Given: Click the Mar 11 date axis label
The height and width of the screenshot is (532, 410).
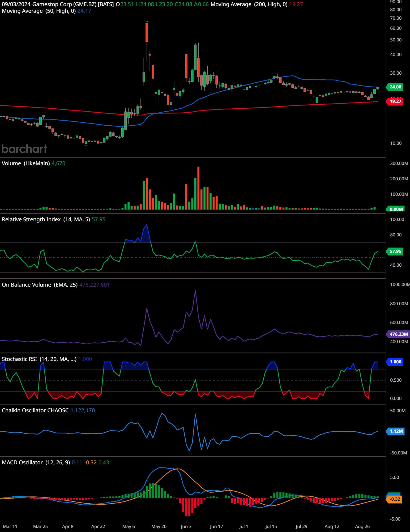Looking at the screenshot, I should click(10, 526).
